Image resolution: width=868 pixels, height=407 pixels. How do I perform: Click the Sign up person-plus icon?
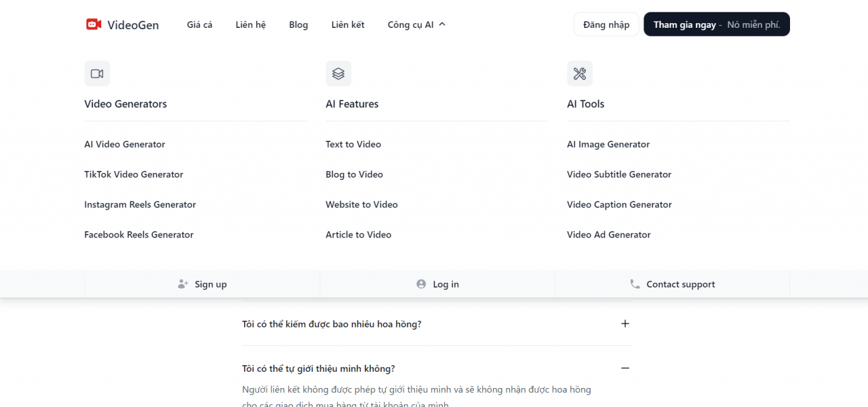coord(183,284)
